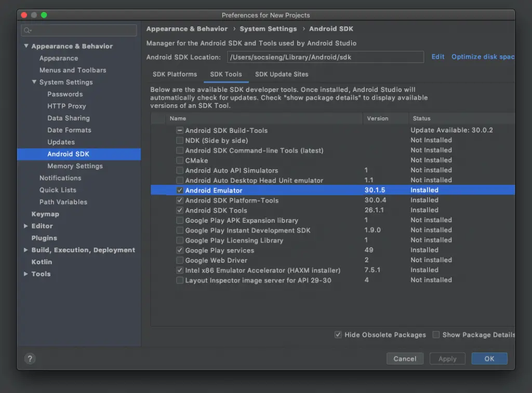The image size is (532, 393).
Task: Open Notifications settings
Action: pyautogui.click(x=60, y=178)
